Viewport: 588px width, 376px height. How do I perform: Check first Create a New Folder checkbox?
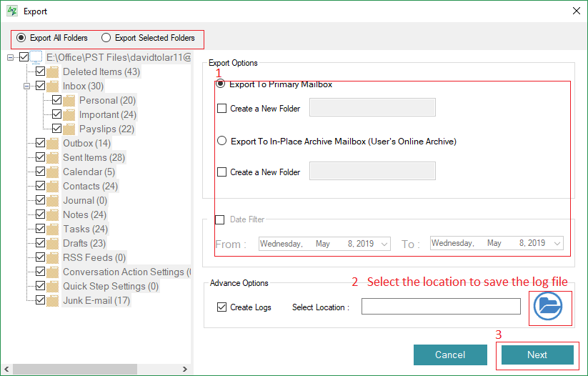(x=222, y=109)
